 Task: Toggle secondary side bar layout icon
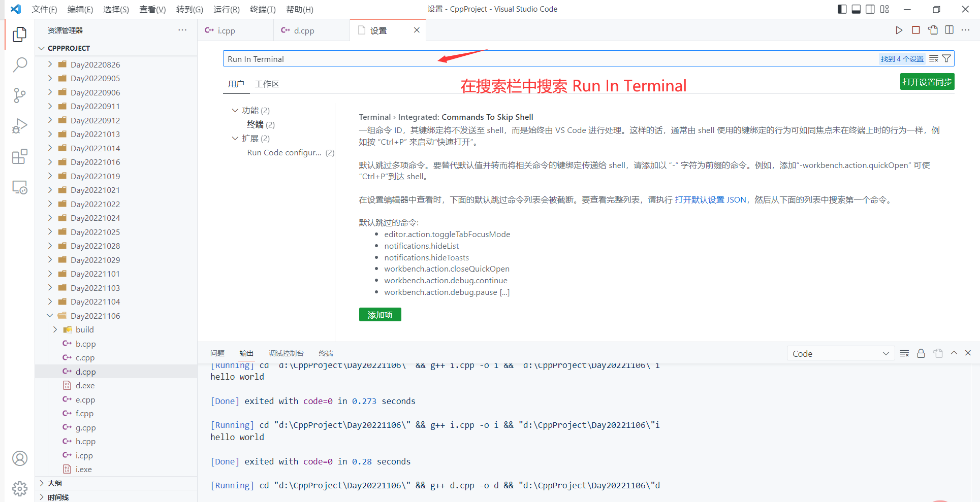point(870,9)
